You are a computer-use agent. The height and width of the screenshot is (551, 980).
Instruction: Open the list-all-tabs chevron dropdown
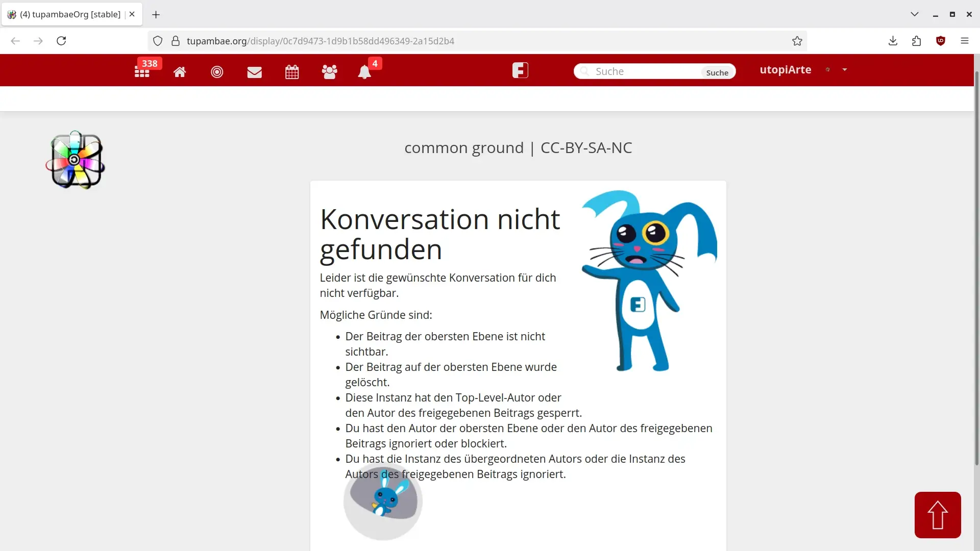(x=915, y=14)
